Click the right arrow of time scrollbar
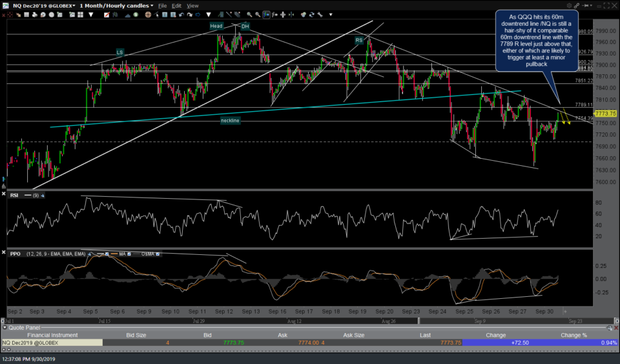620x364 pixels. (x=616, y=321)
